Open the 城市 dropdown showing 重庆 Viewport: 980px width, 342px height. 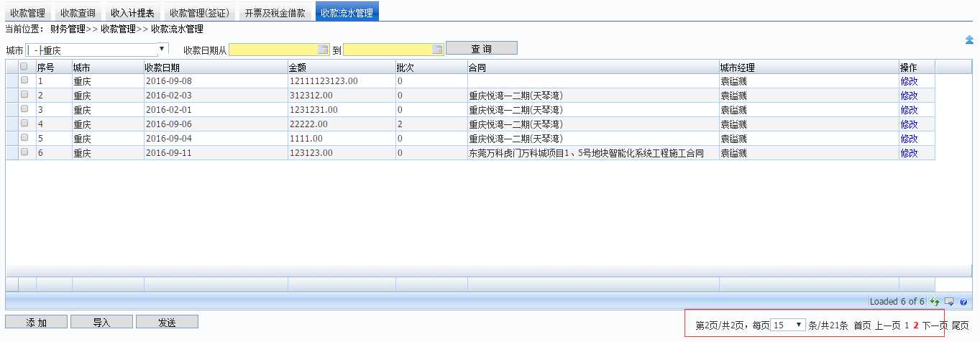point(97,50)
